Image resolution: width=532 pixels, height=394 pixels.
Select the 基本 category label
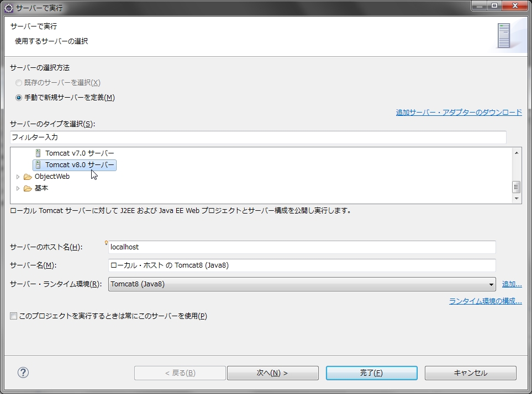pyautogui.click(x=41, y=188)
